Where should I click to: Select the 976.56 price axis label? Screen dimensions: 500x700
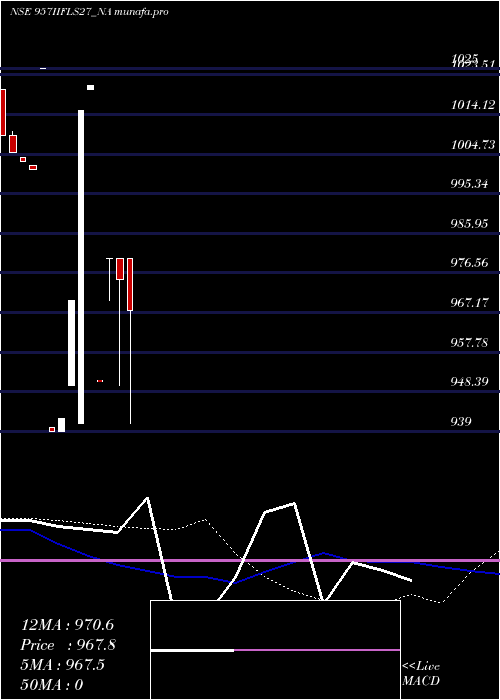click(469, 262)
